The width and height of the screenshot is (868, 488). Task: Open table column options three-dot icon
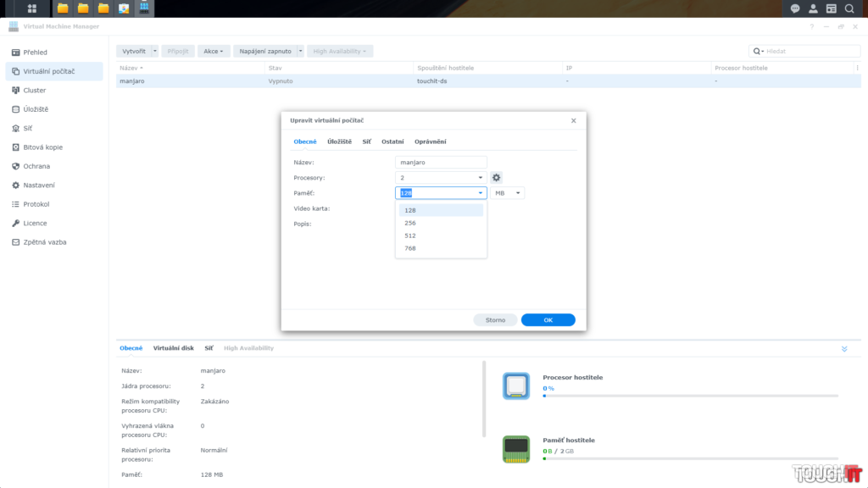[857, 67]
